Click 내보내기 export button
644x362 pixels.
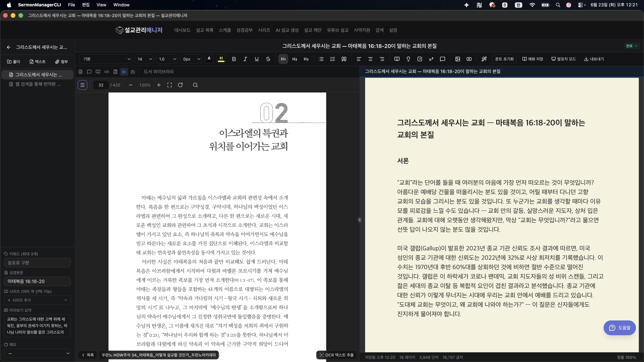[594, 59]
